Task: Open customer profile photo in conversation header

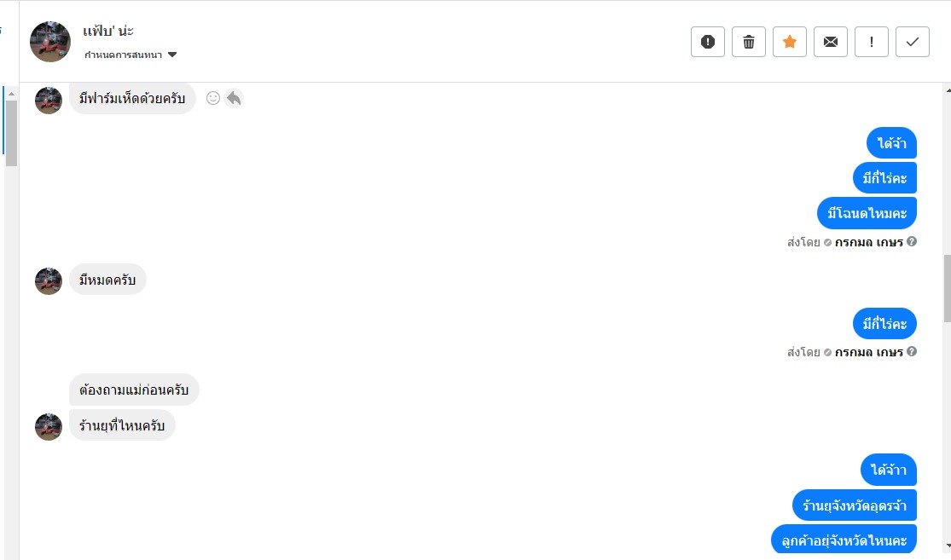Action: (50, 42)
